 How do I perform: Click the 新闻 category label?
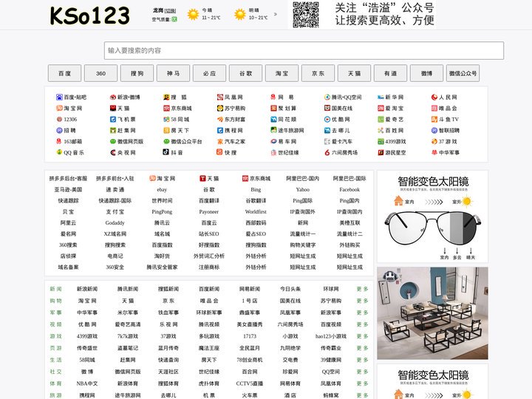[x=55, y=289]
